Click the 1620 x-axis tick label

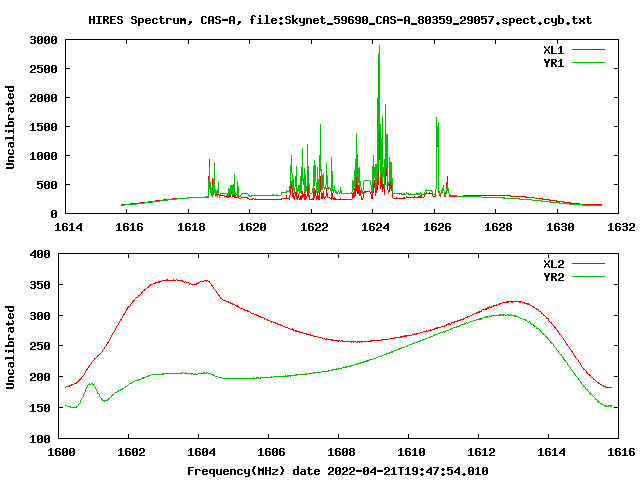252,227
